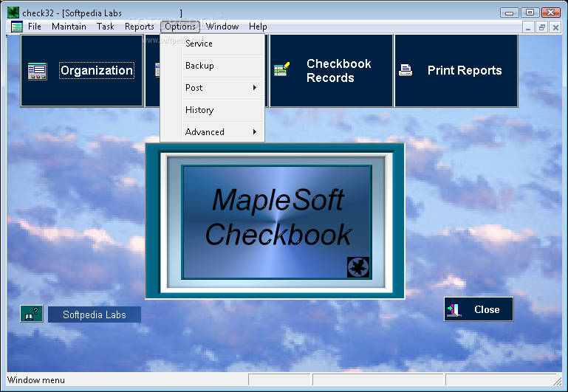
Task: Click the Organization form icon
Action: pyautogui.click(x=38, y=71)
